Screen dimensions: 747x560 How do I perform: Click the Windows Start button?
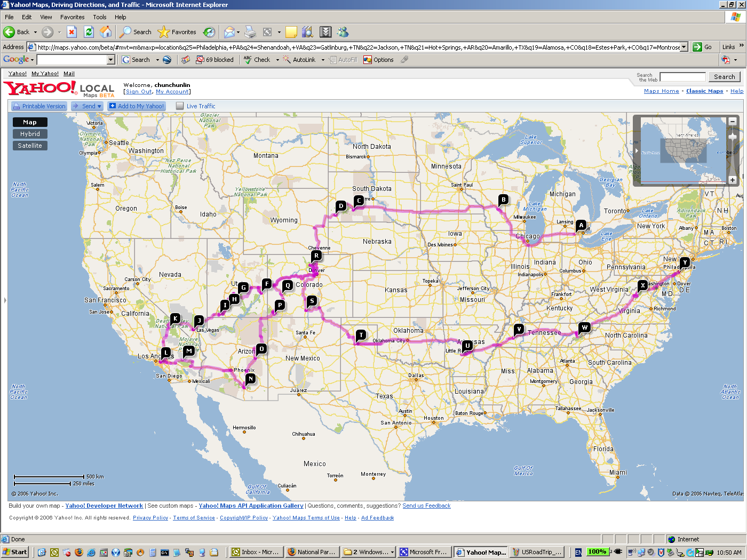[14, 552]
